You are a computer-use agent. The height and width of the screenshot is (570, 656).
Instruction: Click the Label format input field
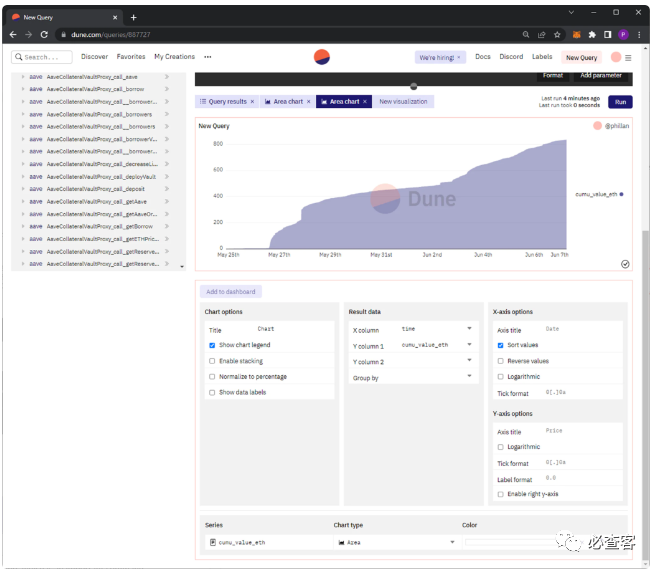pos(582,478)
